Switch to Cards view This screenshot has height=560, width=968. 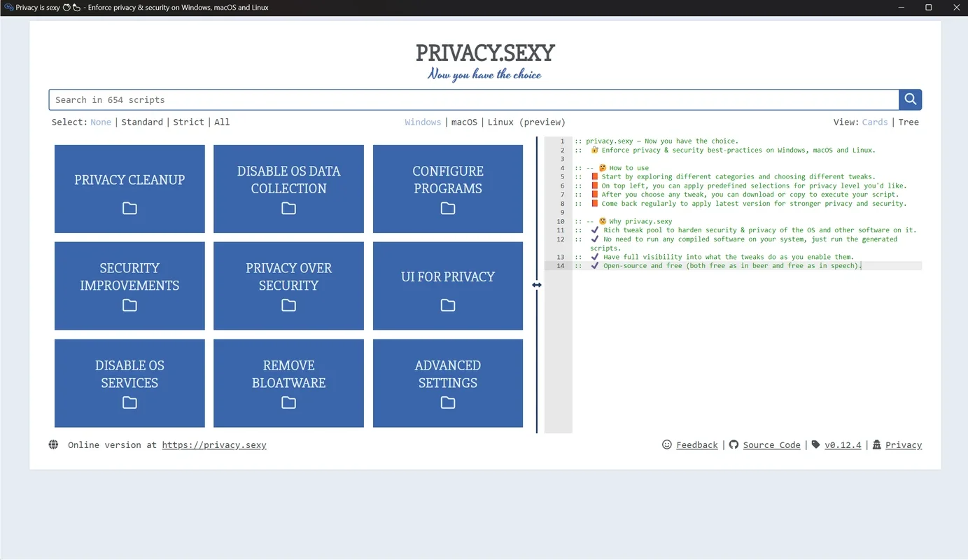[875, 122]
